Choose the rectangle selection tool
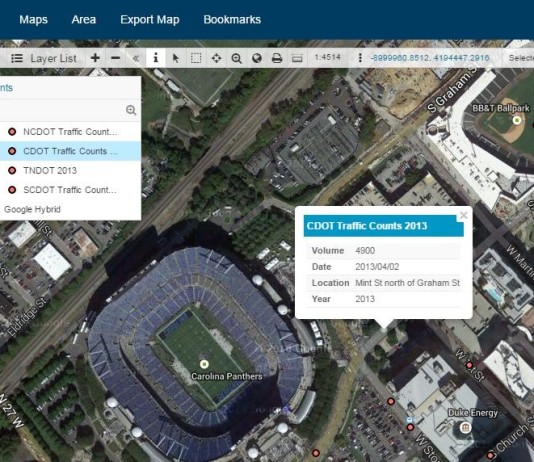This screenshot has height=462, width=534. point(196,58)
